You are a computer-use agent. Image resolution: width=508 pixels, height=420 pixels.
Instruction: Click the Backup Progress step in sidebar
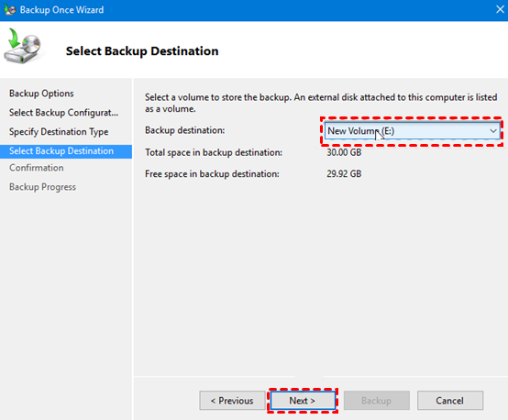point(42,187)
